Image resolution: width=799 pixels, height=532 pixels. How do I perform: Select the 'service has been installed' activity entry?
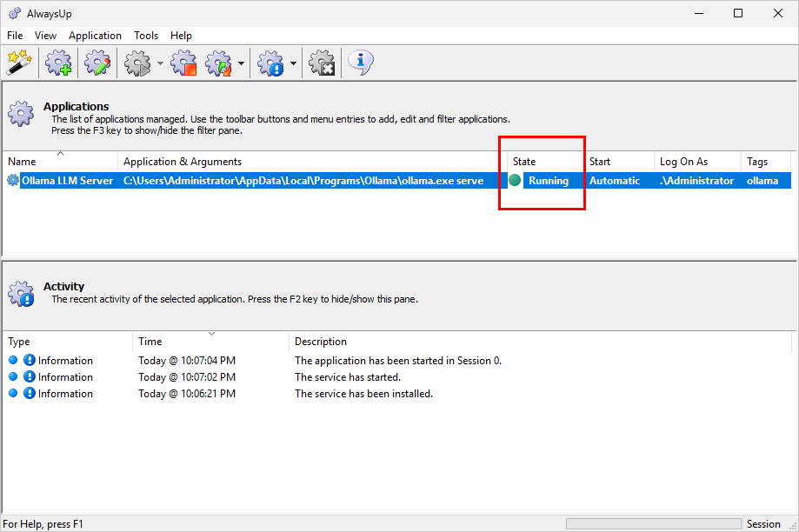(363, 394)
